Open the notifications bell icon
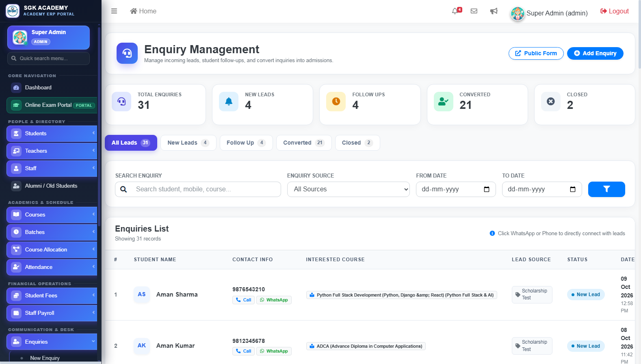Viewport: 641px width, 364px height. [455, 11]
